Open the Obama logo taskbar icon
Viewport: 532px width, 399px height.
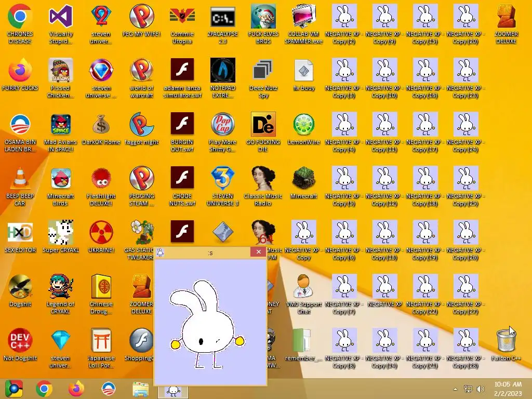pos(109,389)
